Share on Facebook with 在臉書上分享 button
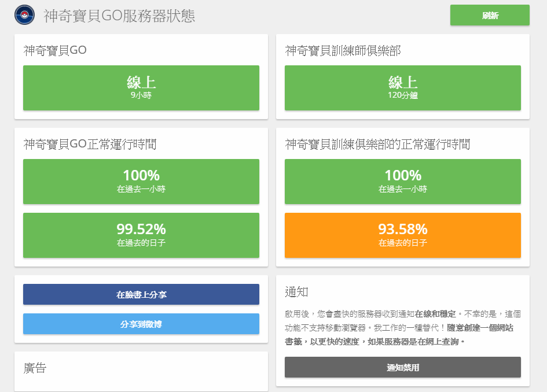This screenshot has height=392, width=547. pos(141,294)
